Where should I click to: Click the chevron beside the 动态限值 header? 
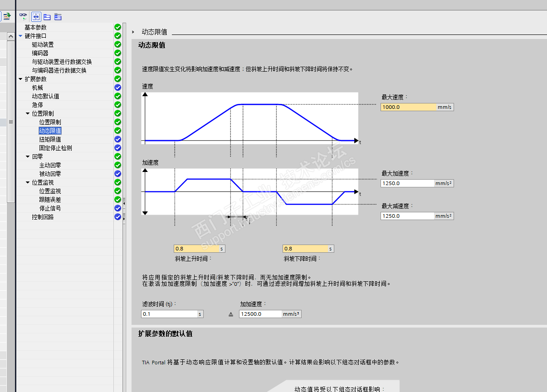133,32
